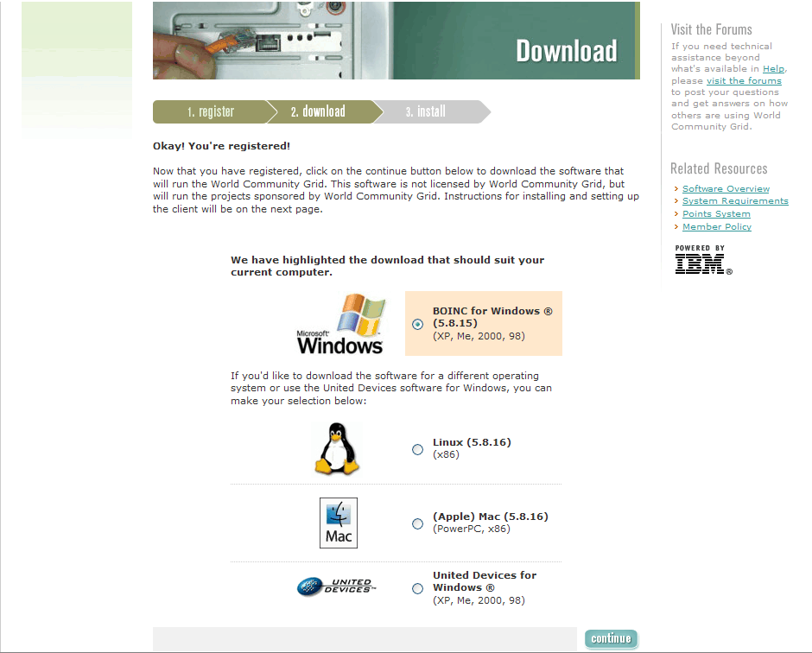Click the 'Related Resources' heading
The image size is (812, 653).
pyautogui.click(x=719, y=168)
